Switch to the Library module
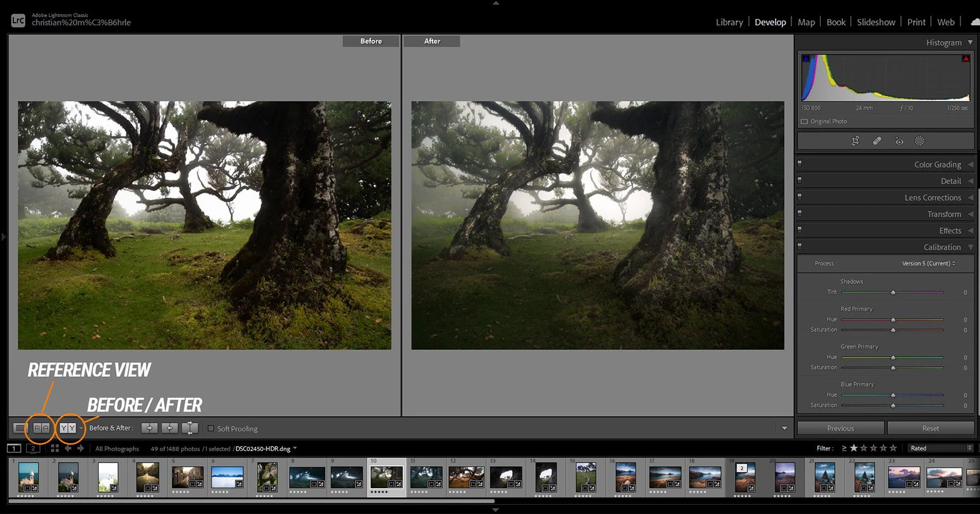 tap(729, 22)
